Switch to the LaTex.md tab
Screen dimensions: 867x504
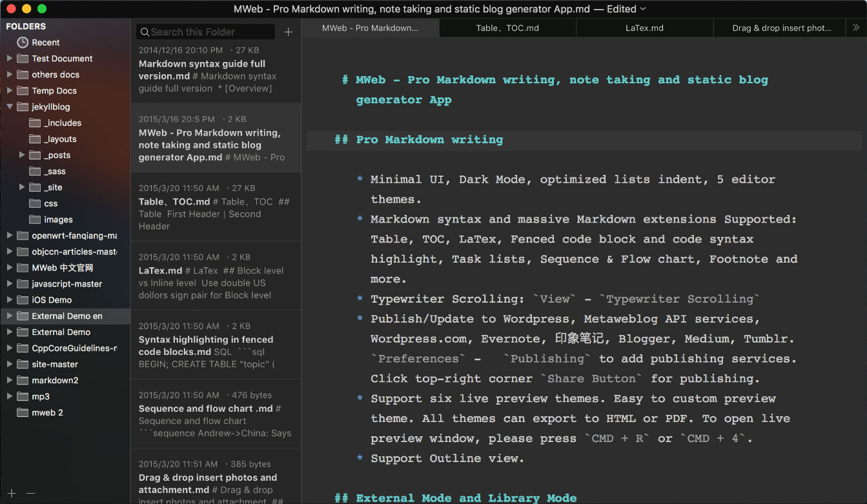coord(644,28)
